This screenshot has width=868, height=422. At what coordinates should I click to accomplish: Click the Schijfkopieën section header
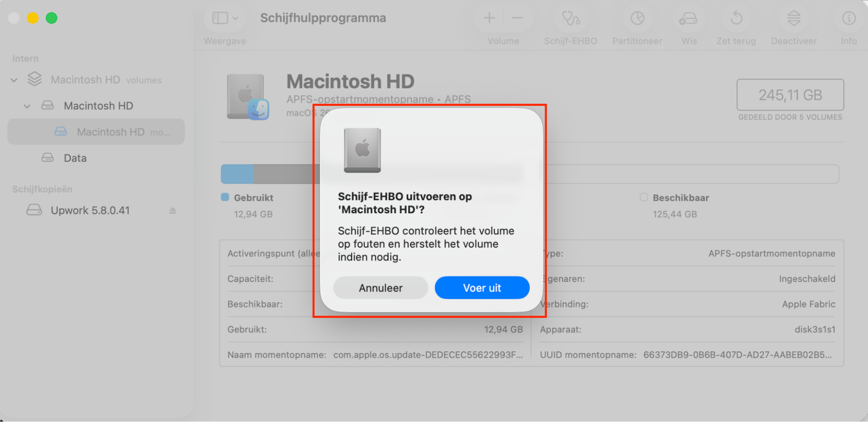pyautogui.click(x=42, y=189)
